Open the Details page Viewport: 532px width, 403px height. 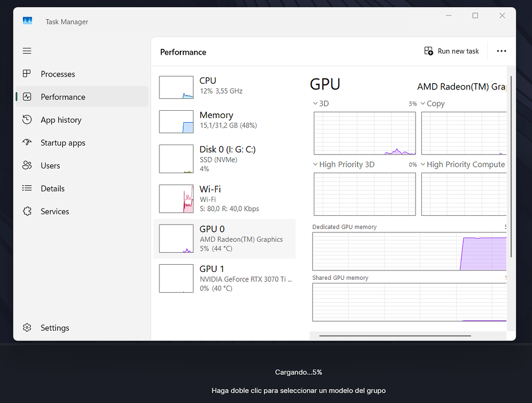(x=82, y=188)
